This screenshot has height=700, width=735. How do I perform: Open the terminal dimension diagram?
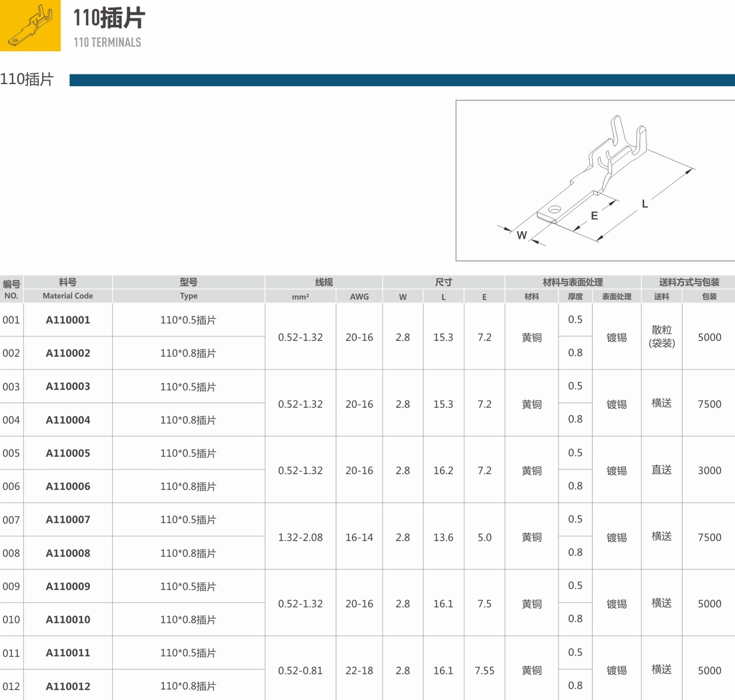click(x=595, y=180)
